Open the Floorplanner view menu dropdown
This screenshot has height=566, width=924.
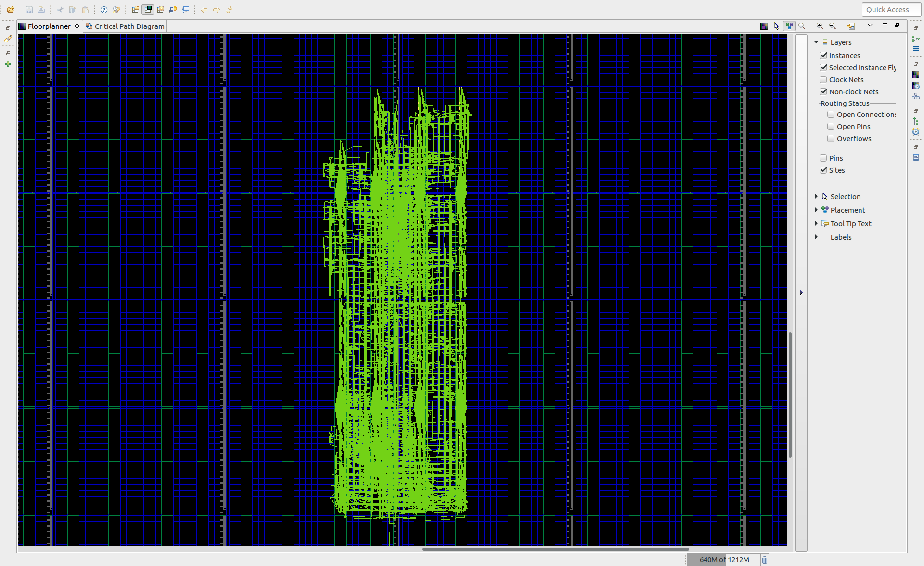pos(870,25)
